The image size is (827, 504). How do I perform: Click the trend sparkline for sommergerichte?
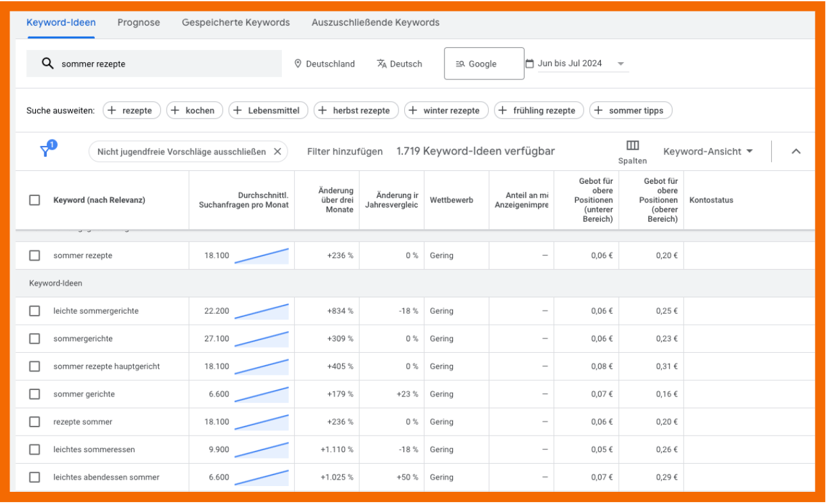(x=261, y=338)
